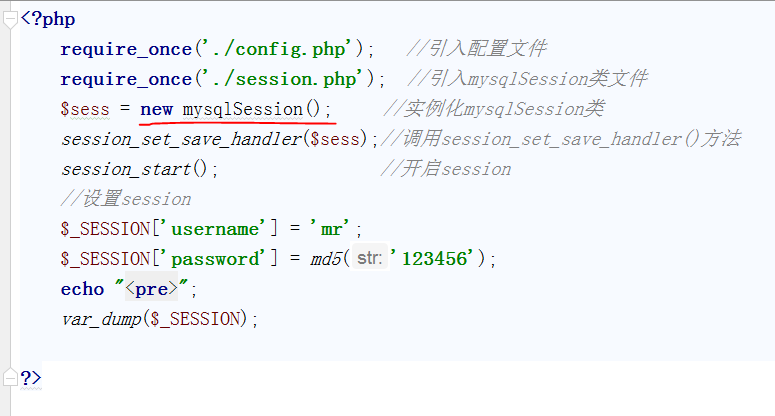Collapse fold marker beside closing ?> tag
Screen dimensions: 775x416
coord(10,377)
